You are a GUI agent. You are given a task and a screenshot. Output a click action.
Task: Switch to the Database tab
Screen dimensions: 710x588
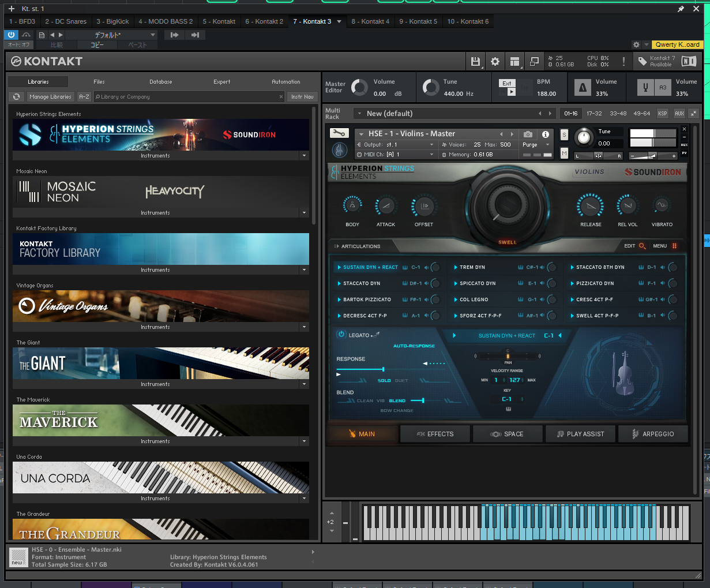pyautogui.click(x=161, y=82)
